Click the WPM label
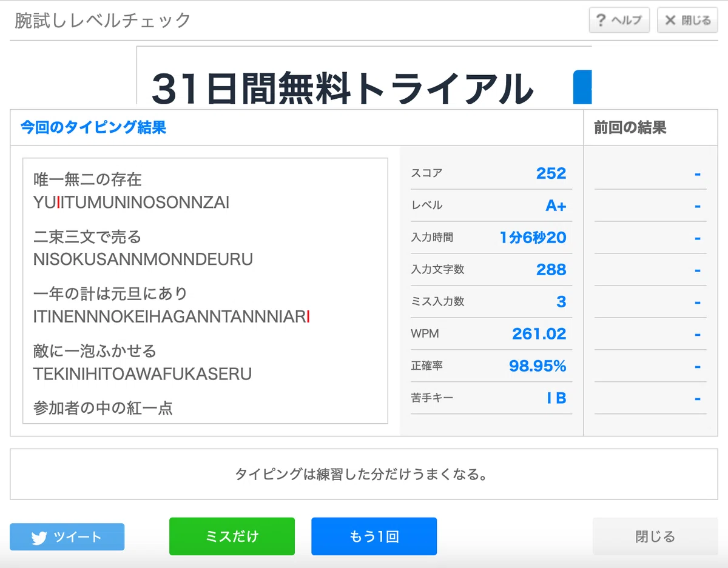Image resolution: width=728 pixels, height=568 pixels. (x=425, y=334)
